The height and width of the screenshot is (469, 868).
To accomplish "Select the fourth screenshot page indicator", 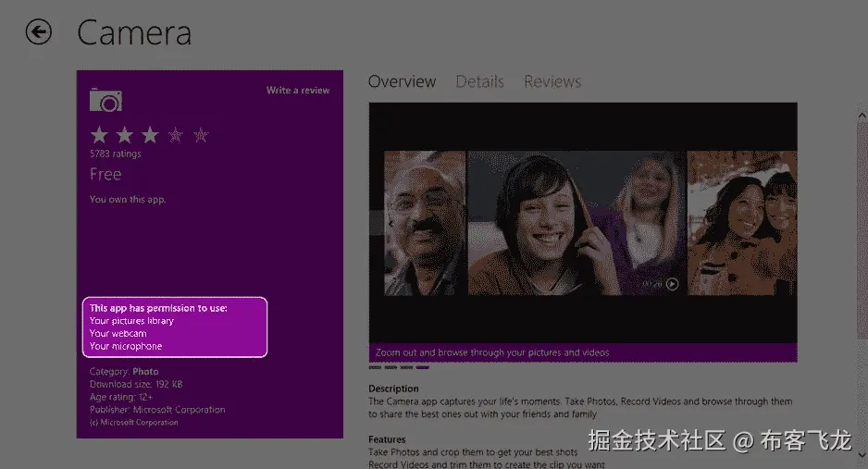I will click(x=423, y=367).
